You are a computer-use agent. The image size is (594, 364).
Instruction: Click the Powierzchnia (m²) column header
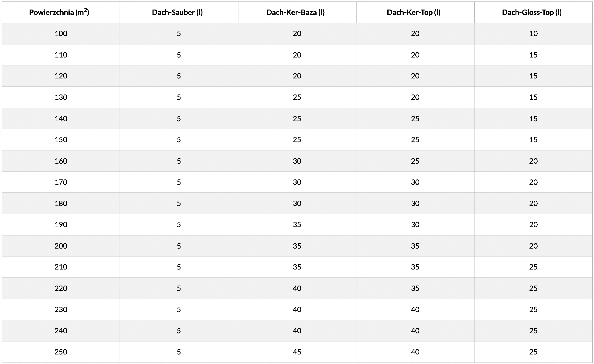pyautogui.click(x=59, y=12)
